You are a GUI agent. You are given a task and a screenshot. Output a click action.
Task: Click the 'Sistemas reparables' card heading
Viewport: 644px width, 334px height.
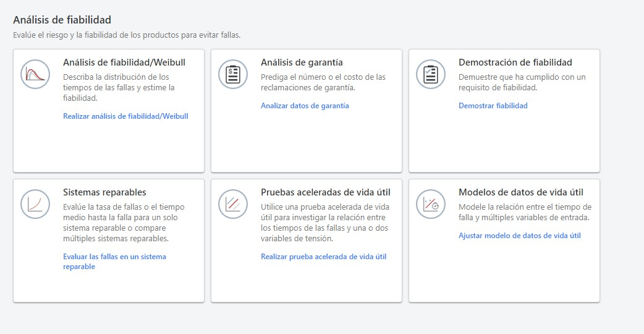104,192
